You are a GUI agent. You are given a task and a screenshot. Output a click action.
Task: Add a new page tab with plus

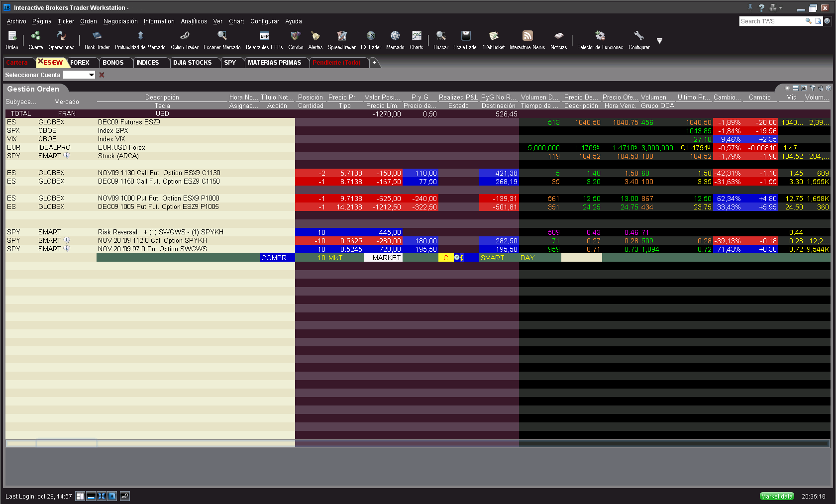(374, 63)
